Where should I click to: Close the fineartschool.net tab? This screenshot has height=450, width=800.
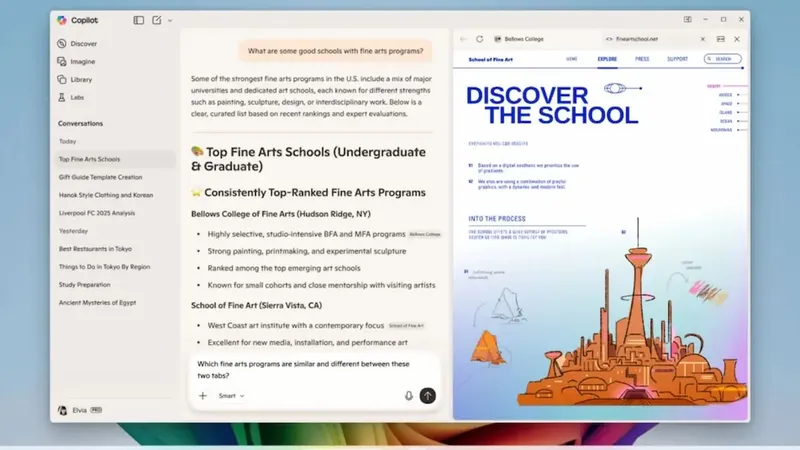tap(703, 39)
